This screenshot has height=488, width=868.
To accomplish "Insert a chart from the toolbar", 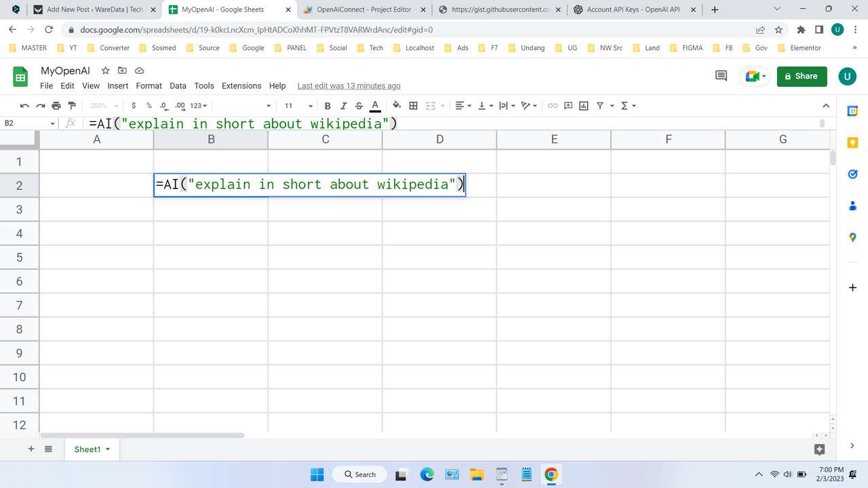I will point(584,106).
